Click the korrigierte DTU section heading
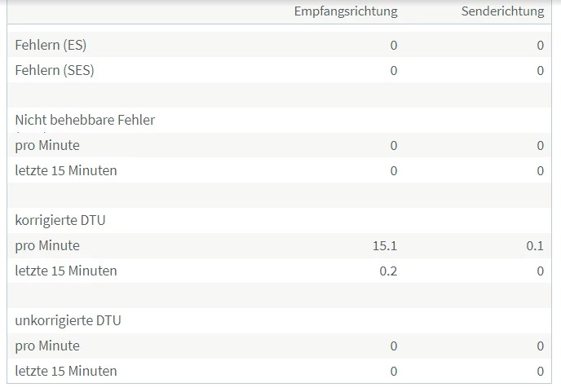The image size is (561, 392). 60,221
